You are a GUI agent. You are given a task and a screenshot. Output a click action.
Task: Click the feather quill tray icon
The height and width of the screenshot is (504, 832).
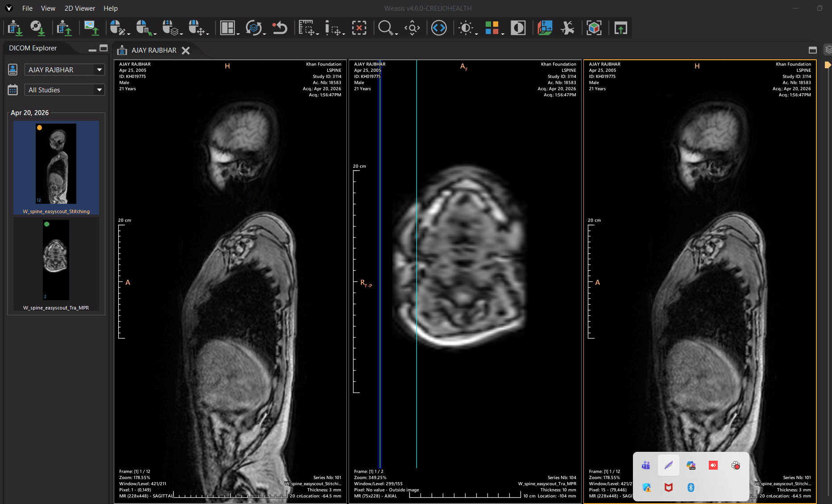(x=668, y=466)
